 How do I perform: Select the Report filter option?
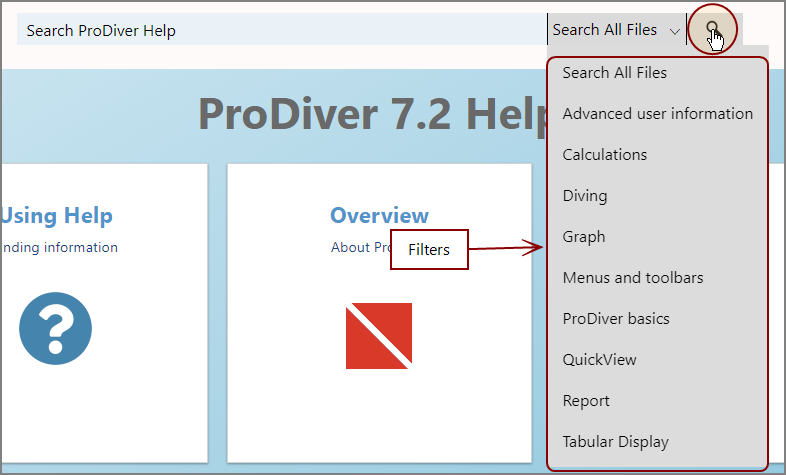(585, 400)
